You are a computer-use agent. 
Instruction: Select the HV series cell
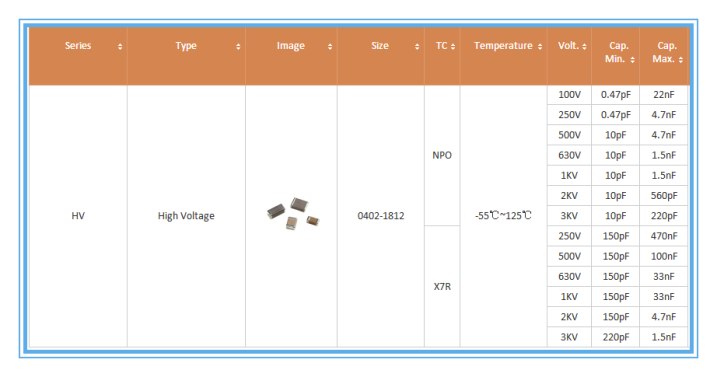coord(78,216)
